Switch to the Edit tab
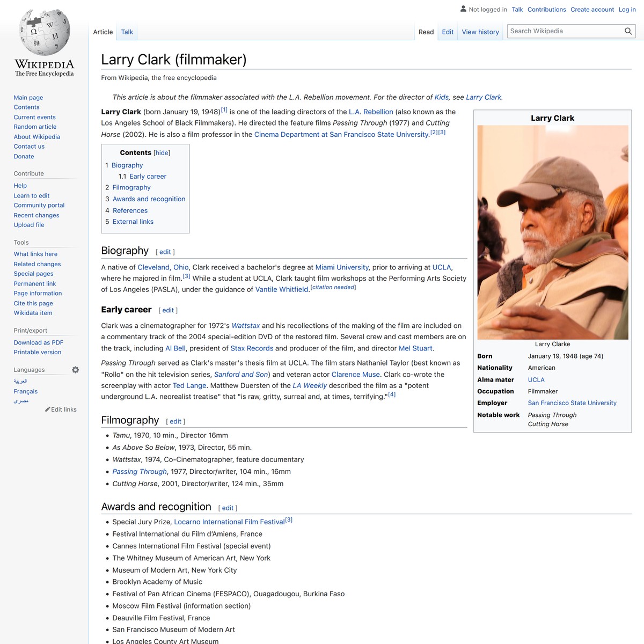Screen dimensions: 644x644 (x=447, y=32)
